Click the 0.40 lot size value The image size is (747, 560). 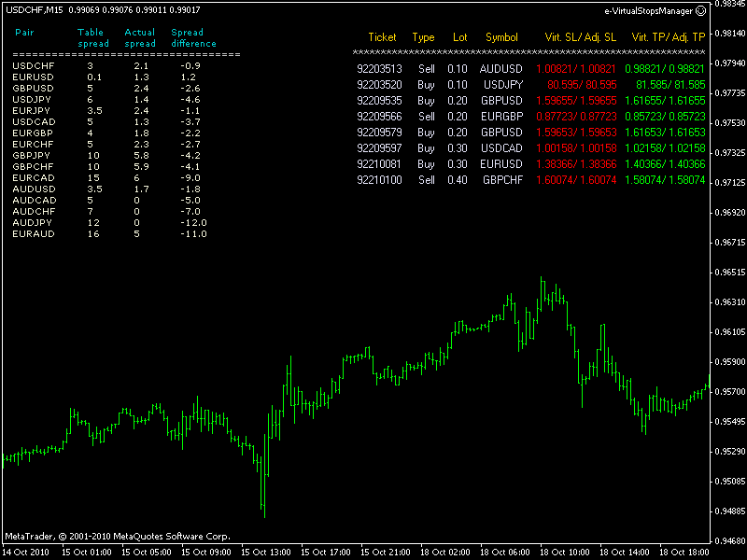pos(458,180)
